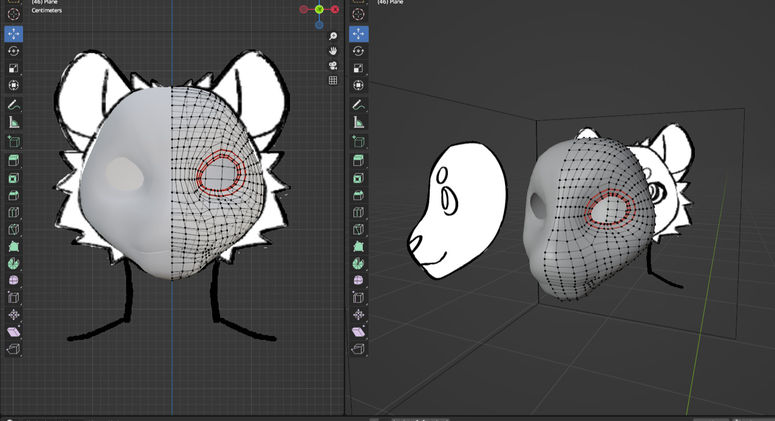Activate Extrude Region tool in left viewport
This screenshot has width=775, height=421.
pos(13,160)
